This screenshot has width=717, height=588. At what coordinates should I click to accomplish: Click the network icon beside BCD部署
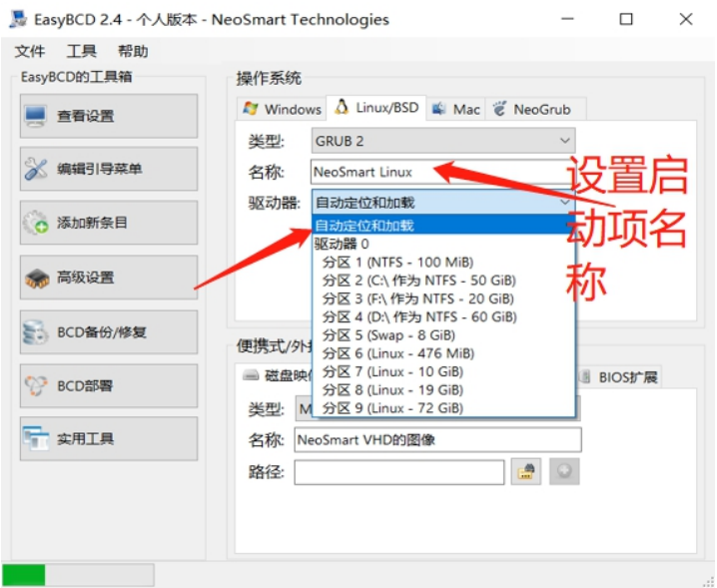pyautogui.click(x=36, y=385)
